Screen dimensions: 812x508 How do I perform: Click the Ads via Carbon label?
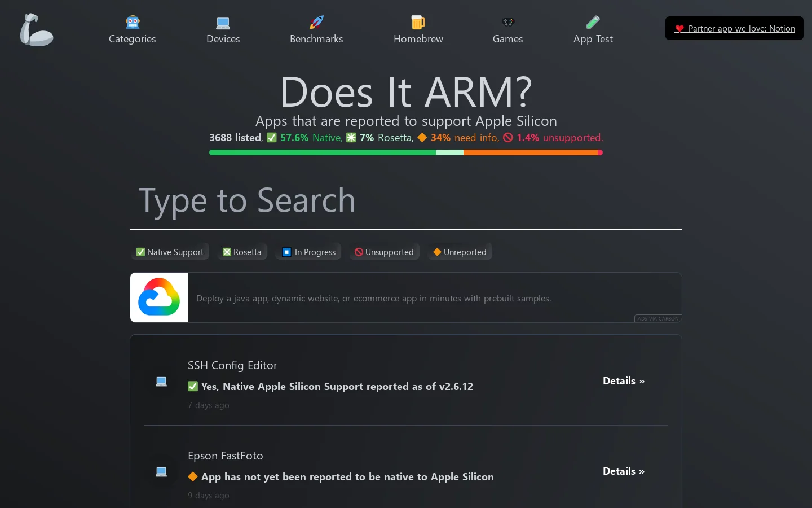click(x=658, y=318)
